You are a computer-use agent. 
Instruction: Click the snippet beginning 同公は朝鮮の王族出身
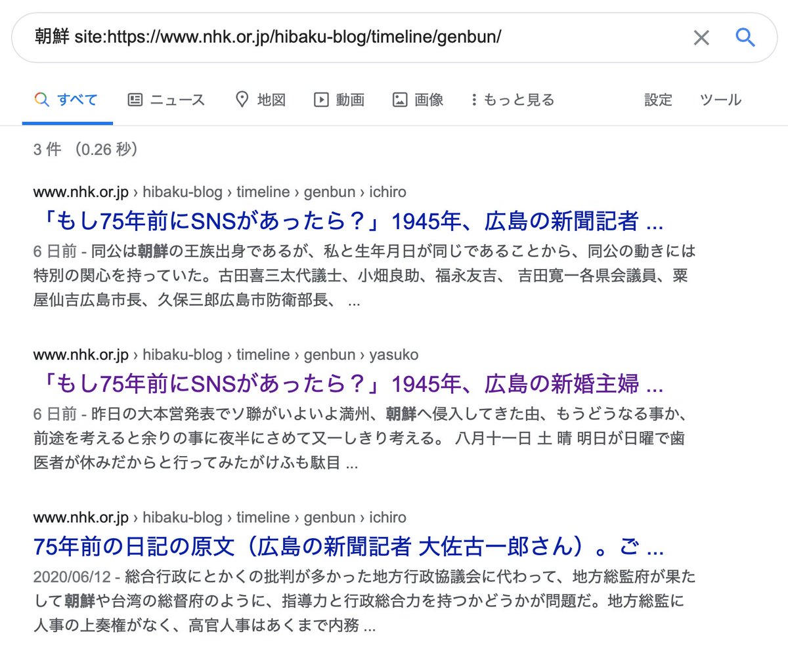tap(364, 276)
